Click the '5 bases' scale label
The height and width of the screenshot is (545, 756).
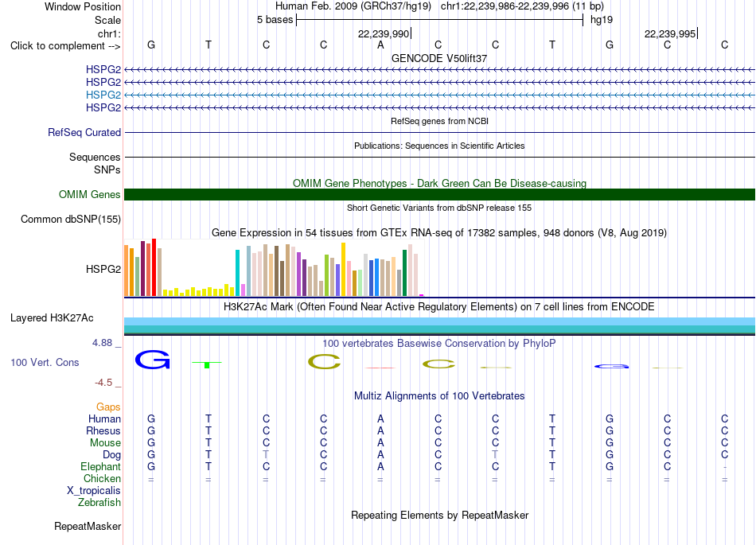coord(275,20)
